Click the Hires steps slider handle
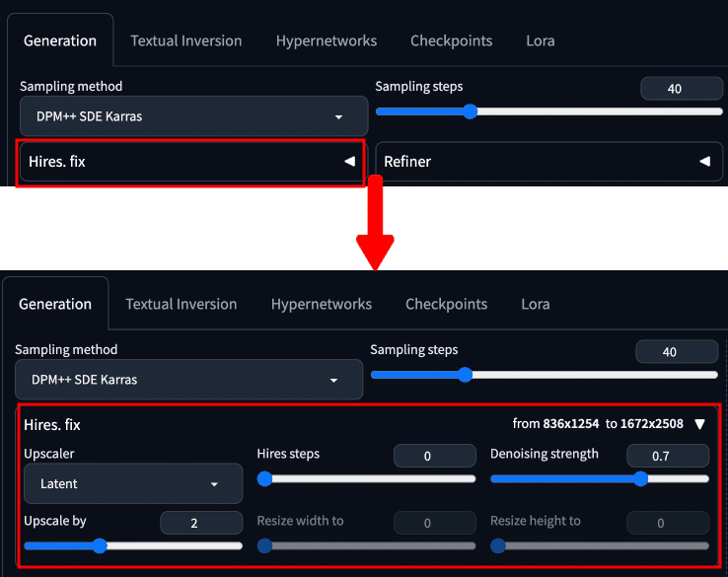The image size is (728, 577). [264, 478]
